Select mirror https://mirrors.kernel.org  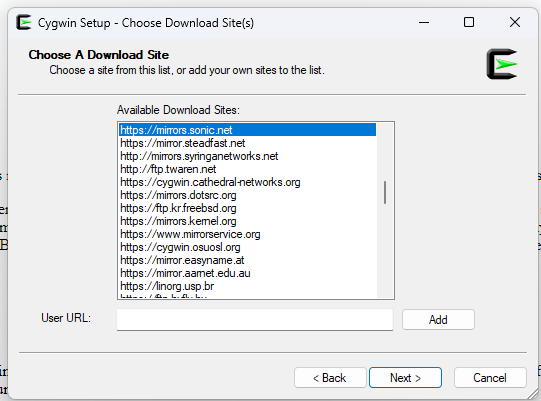(247, 221)
